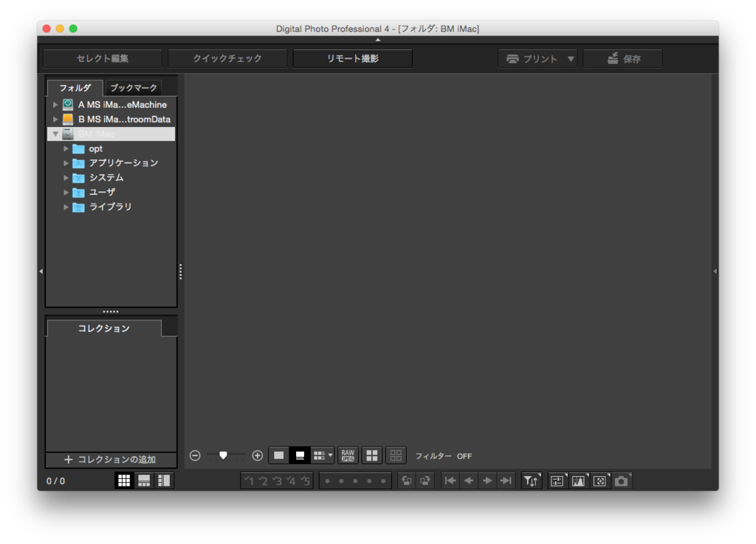Screen dimensions: 756x544
Task: Collapse the BM iMac drive
Action: (x=55, y=134)
